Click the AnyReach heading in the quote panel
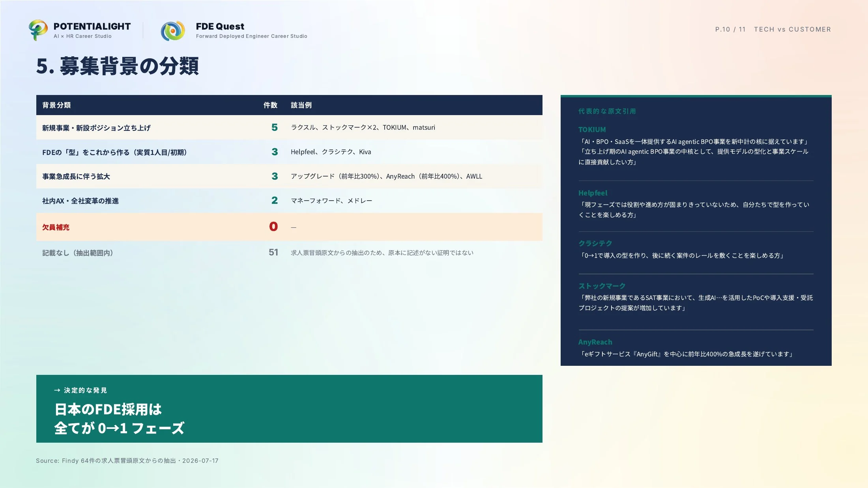Viewport: 868px width, 488px height. [x=595, y=342]
